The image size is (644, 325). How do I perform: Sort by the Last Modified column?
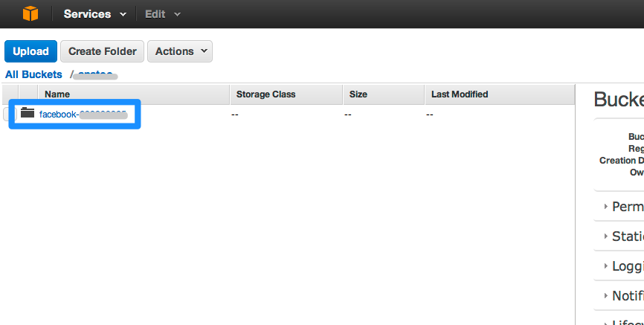pyautogui.click(x=460, y=94)
